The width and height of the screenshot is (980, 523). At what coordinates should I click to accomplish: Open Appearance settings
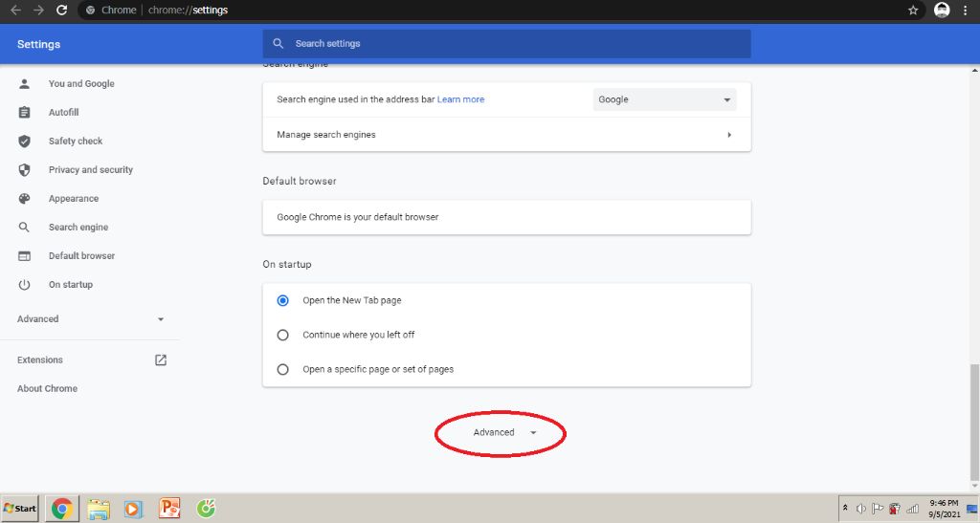point(74,199)
